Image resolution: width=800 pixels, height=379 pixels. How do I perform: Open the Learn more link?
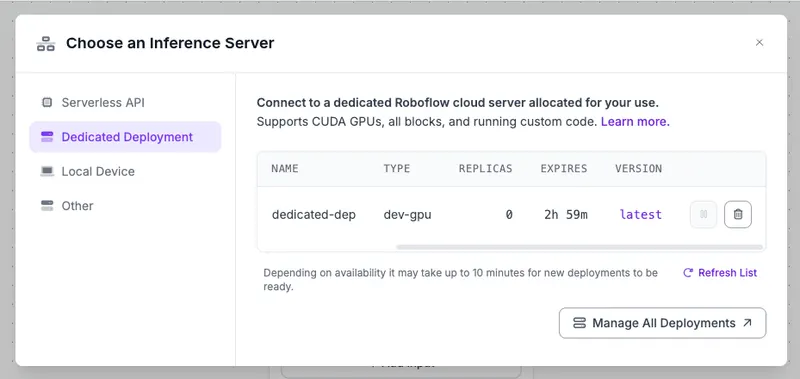[635, 121]
